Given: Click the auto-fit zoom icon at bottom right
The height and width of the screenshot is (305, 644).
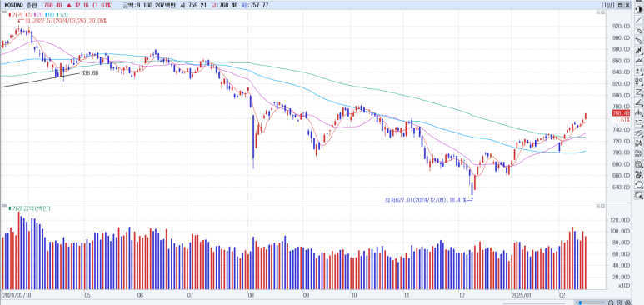Looking at the screenshot, I should coord(627,302).
